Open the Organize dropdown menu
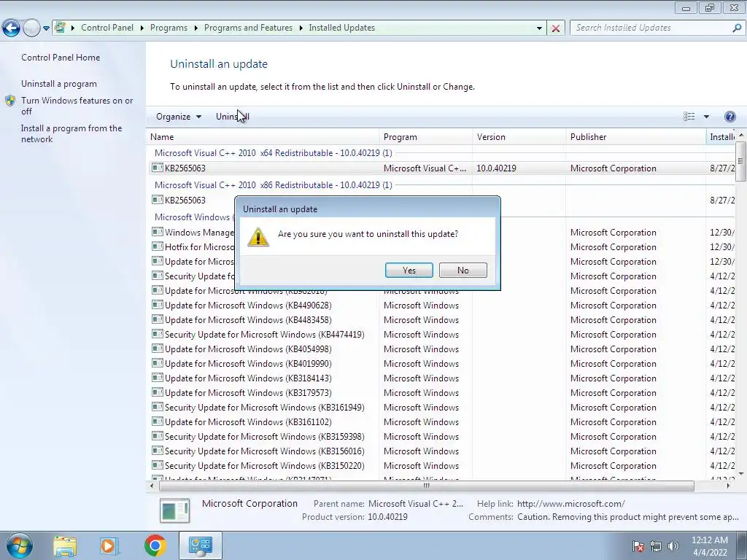This screenshot has height=560, width=747. (179, 117)
